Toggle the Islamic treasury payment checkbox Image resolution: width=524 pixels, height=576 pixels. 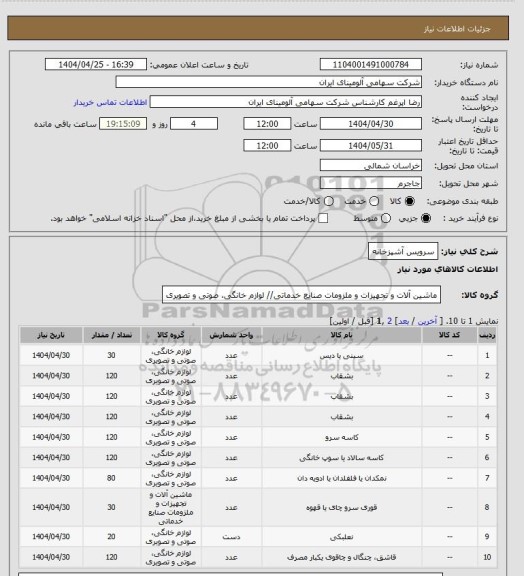point(323,218)
